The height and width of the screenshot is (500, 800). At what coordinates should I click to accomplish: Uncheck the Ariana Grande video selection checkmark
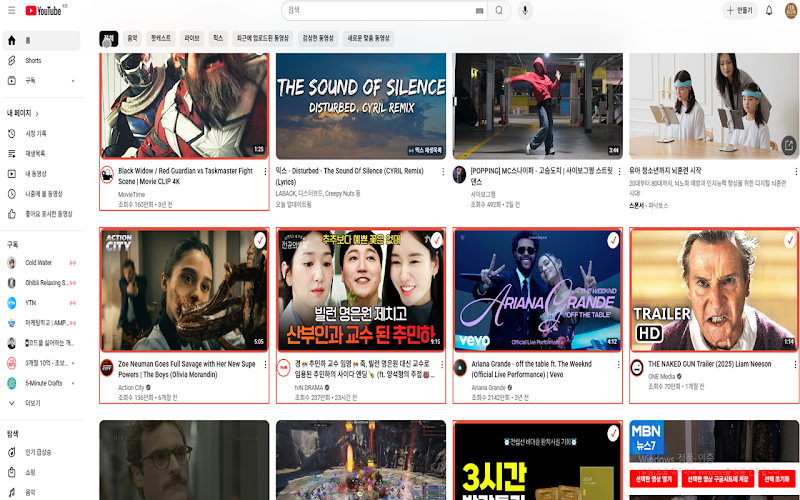[613, 240]
